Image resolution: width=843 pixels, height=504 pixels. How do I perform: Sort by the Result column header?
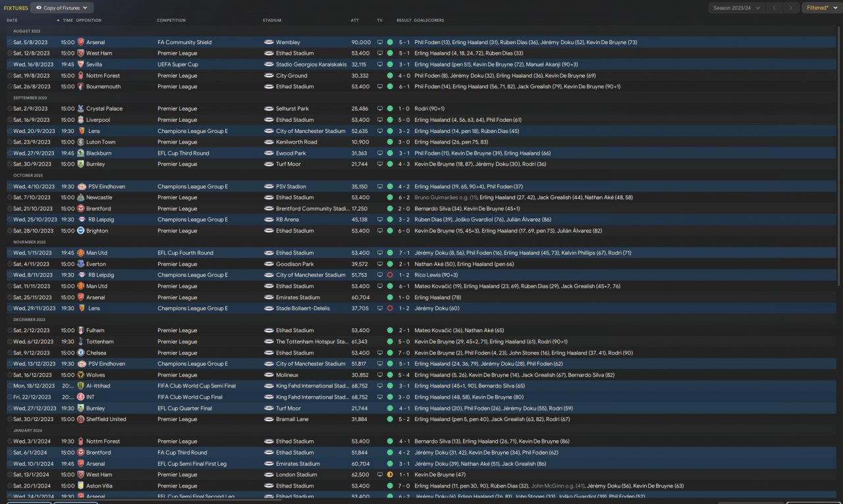coord(404,20)
